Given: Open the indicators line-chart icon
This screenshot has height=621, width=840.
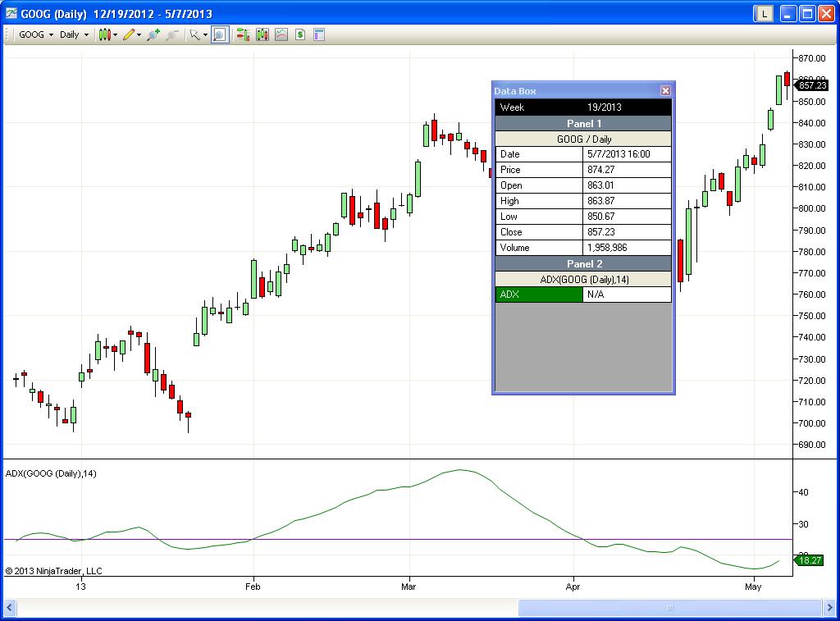Looking at the screenshot, I should tap(281, 34).
